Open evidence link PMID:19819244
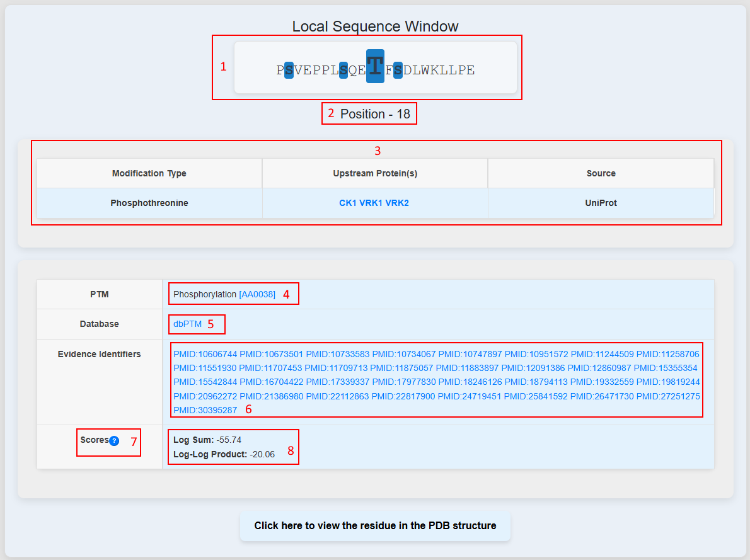750x560 pixels. (x=667, y=382)
